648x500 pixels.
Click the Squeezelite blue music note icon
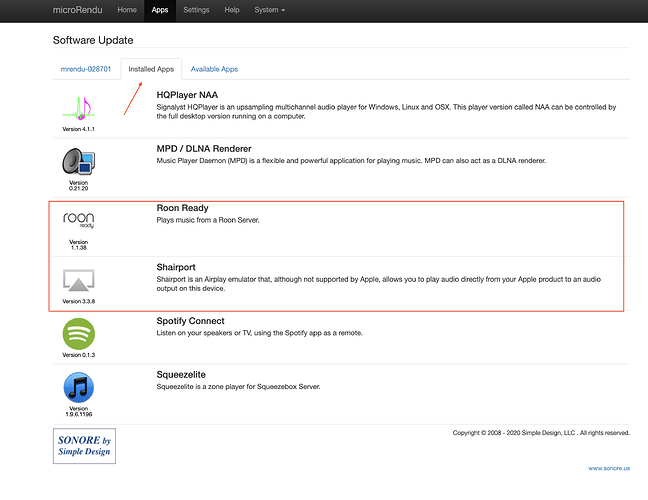point(79,387)
